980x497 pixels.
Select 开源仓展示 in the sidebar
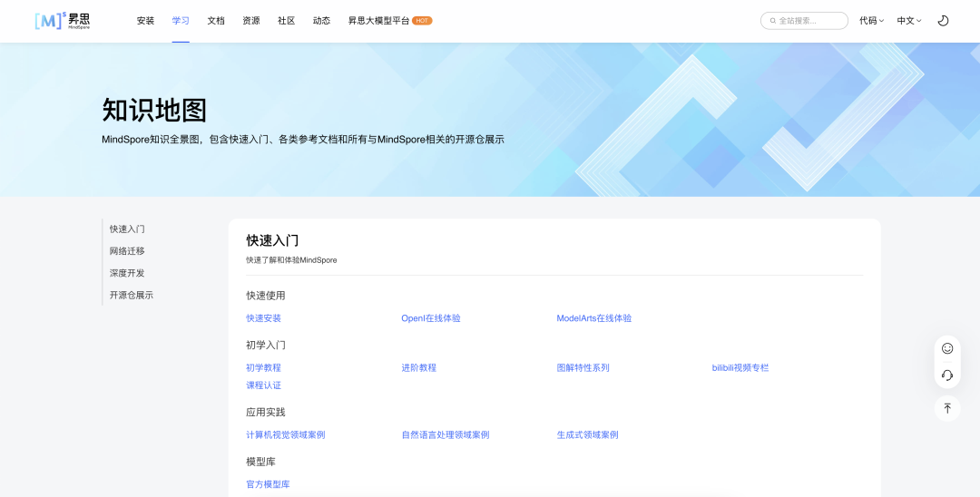pos(132,295)
